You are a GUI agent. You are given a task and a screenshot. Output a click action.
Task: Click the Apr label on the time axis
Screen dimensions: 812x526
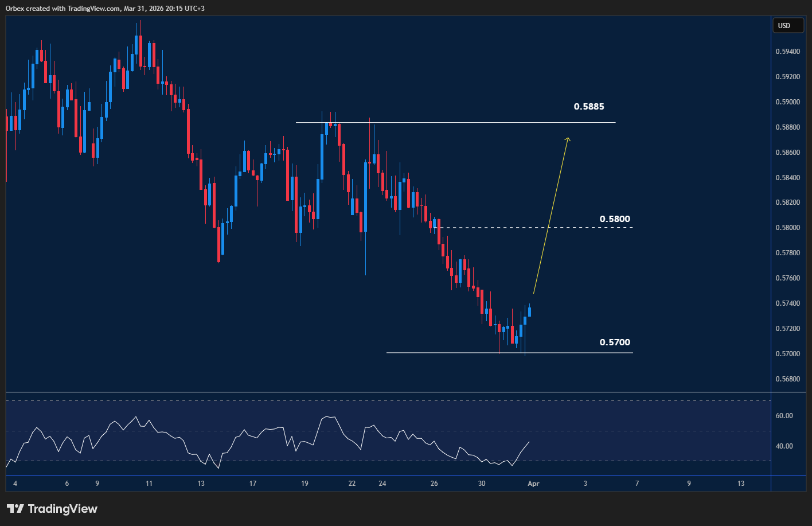pos(533,484)
